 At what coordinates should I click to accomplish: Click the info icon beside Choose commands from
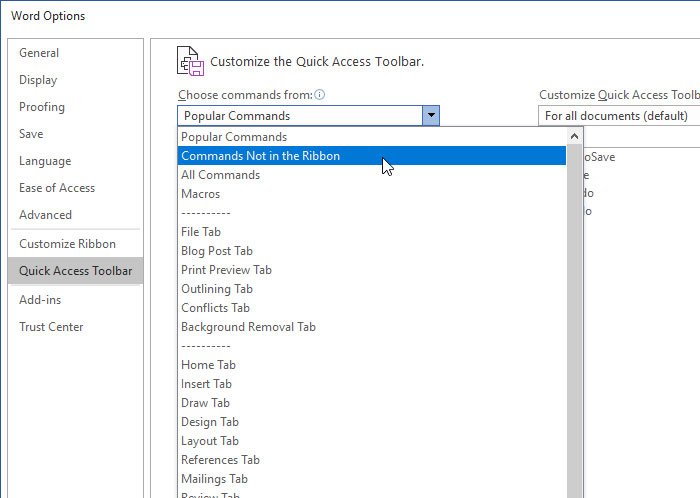[x=320, y=95]
